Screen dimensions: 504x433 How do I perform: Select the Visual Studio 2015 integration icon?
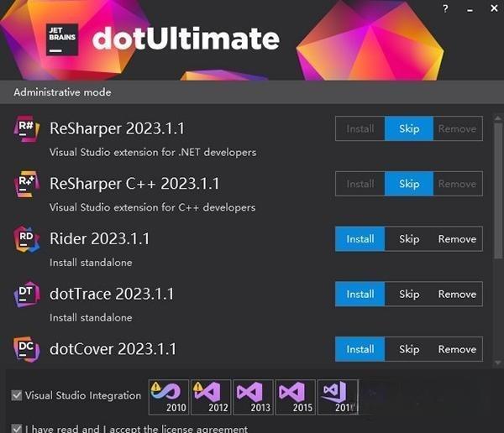pos(295,398)
